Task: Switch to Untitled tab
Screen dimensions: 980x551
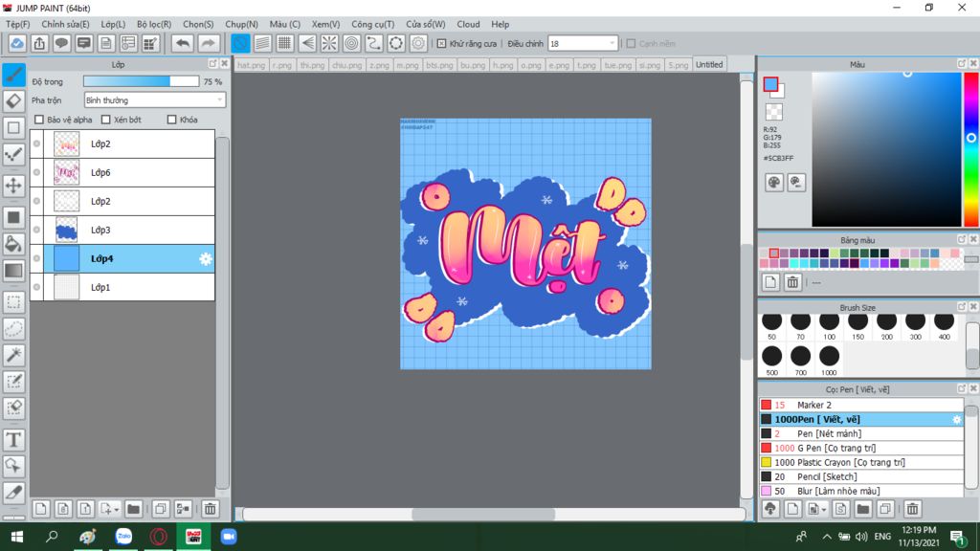Action: [709, 64]
